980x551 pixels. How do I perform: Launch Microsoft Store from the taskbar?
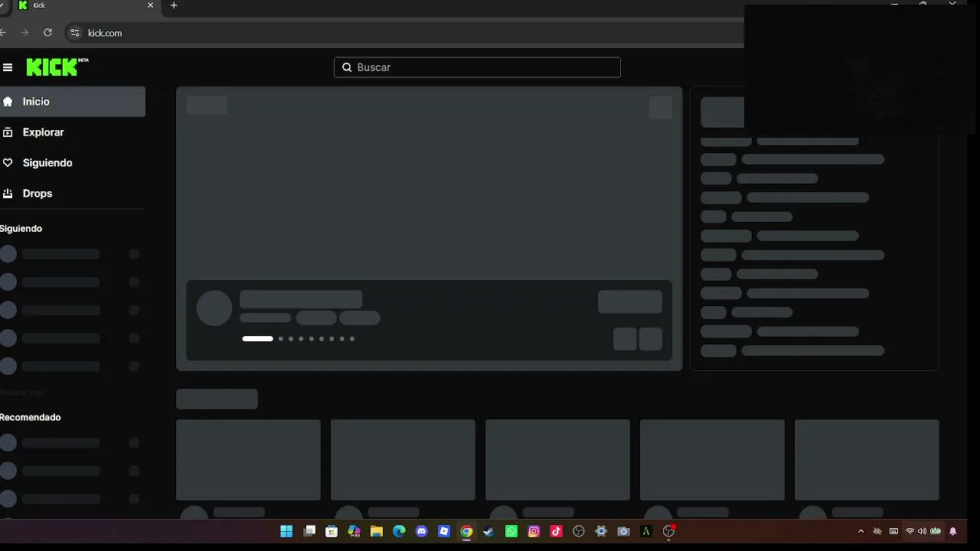click(332, 531)
